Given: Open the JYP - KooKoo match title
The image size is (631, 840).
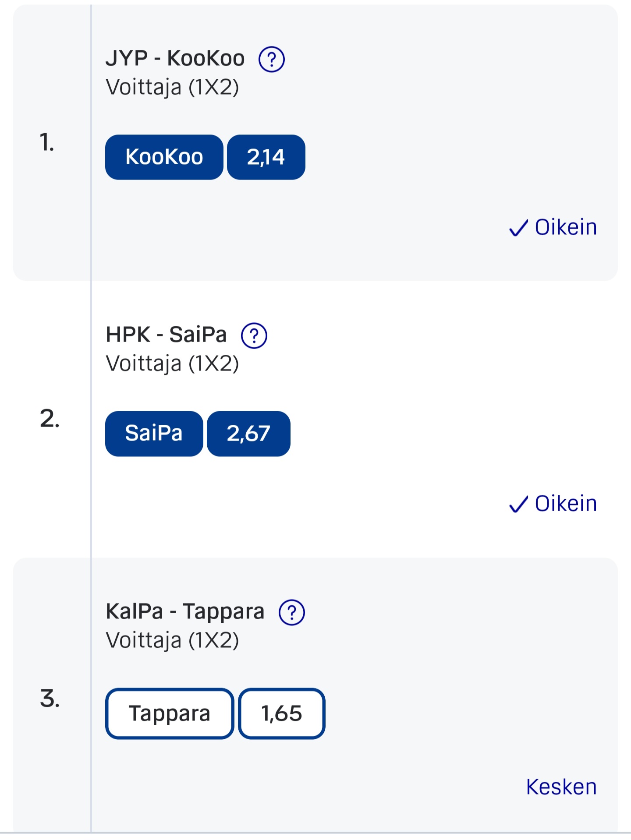Looking at the screenshot, I should [x=175, y=59].
